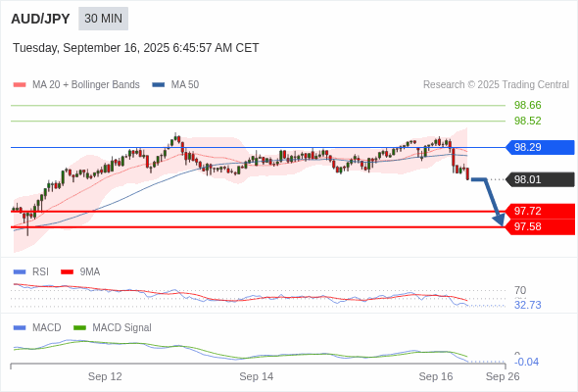Screen dimensions: 578x392
Task: Click the MA 20 + Bollinger Bands legend swatch
Action: pos(20,85)
